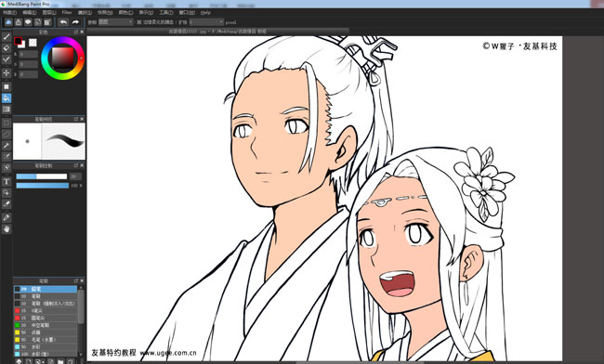Select the G-pen (G笔尖) brush

(46, 310)
